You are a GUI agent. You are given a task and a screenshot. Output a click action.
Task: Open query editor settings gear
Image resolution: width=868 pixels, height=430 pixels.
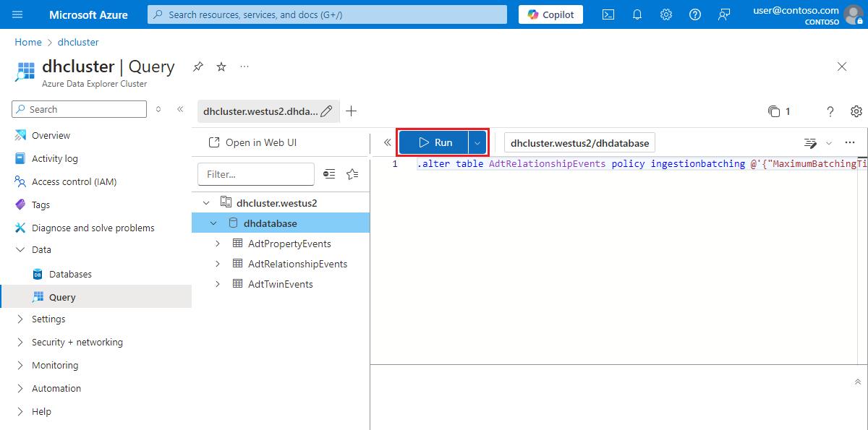[856, 111]
